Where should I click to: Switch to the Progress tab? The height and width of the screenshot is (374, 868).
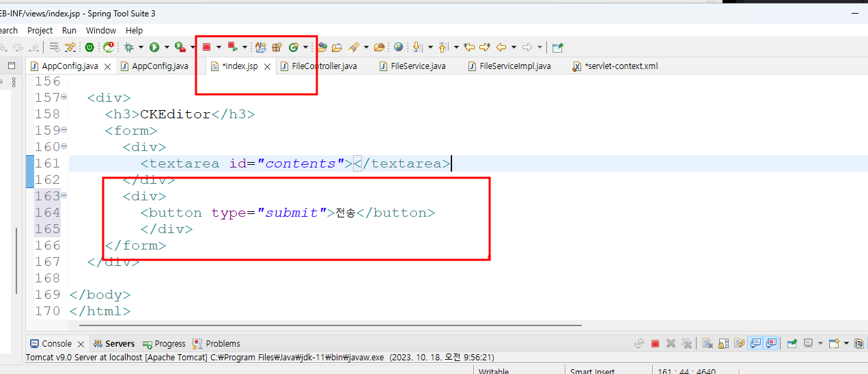pos(164,343)
